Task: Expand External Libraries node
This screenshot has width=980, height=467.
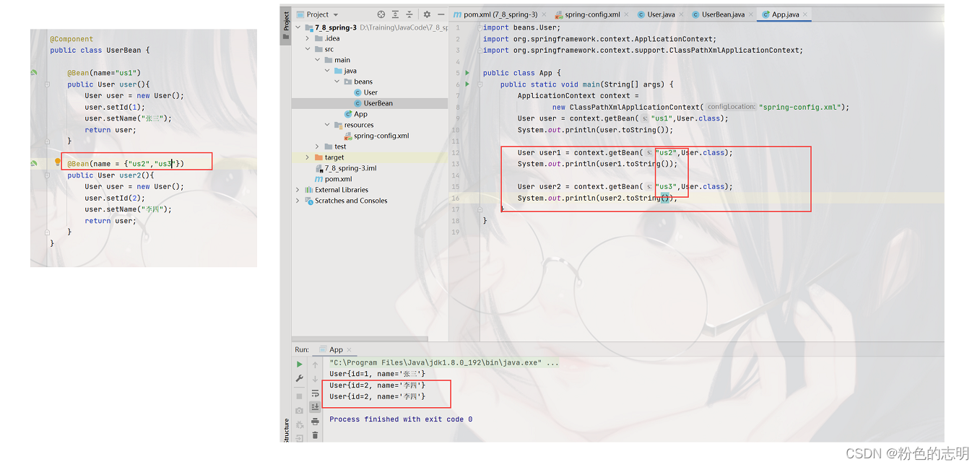Action: [x=298, y=190]
